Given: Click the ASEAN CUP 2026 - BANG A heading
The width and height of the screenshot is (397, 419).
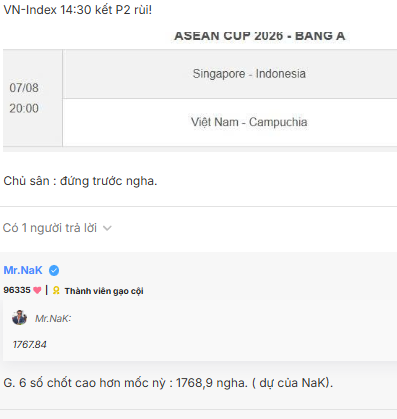Looking at the screenshot, I should coord(260,36).
